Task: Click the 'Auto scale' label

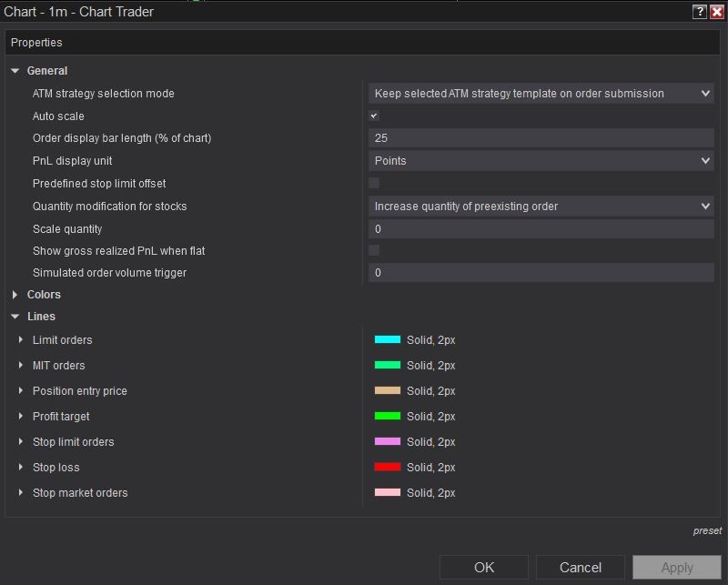Action: [58, 116]
